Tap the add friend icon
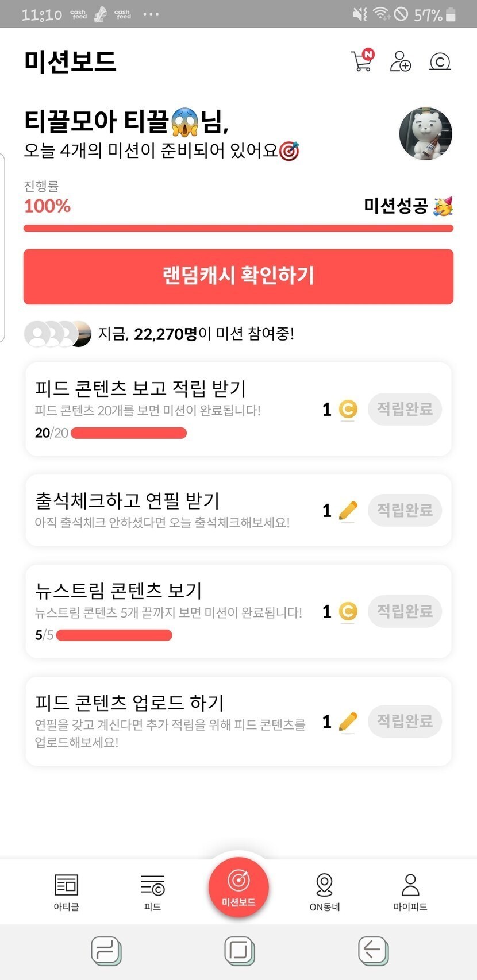The height and width of the screenshot is (980, 477). [401, 61]
